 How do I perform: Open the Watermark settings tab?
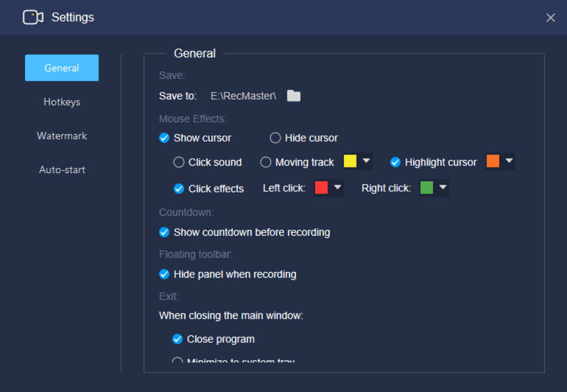[62, 136]
